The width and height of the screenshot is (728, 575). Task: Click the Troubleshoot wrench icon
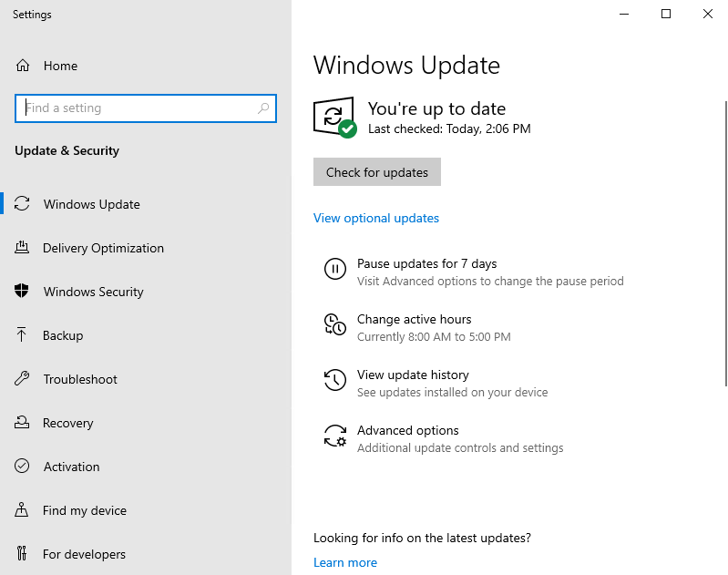point(22,378)
